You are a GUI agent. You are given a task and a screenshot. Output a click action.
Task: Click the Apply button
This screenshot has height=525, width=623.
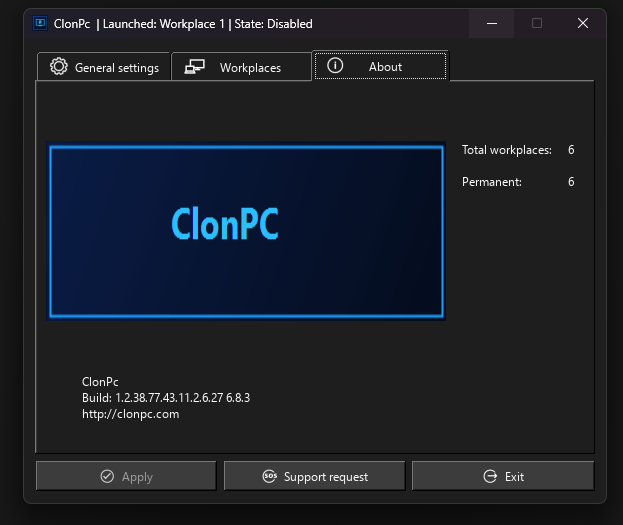pyautogui.click(x=126, y=476)
